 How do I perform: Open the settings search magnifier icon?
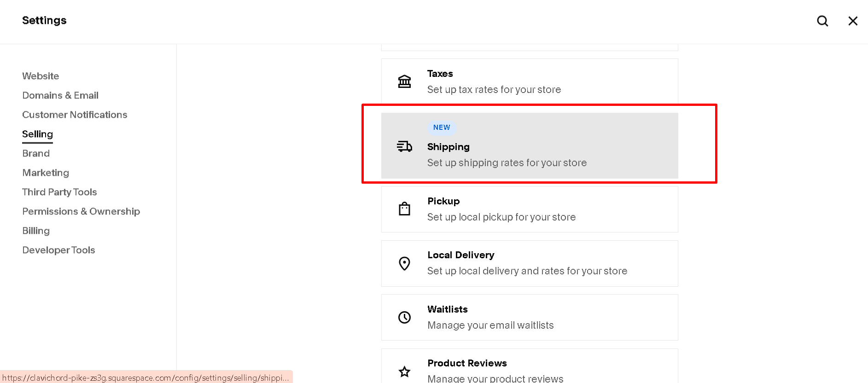[x=822, y=21]
